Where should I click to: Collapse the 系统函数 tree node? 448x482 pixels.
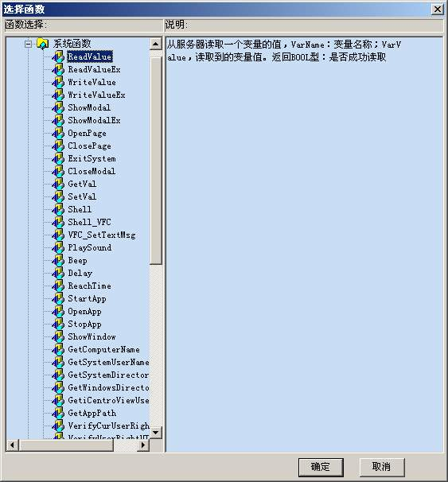pos(29,44)
